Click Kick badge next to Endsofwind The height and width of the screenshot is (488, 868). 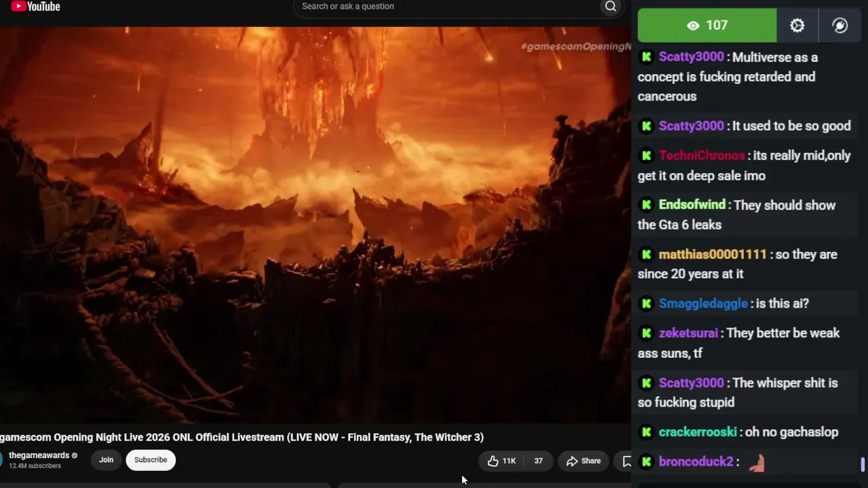click(x=646, y=205)
